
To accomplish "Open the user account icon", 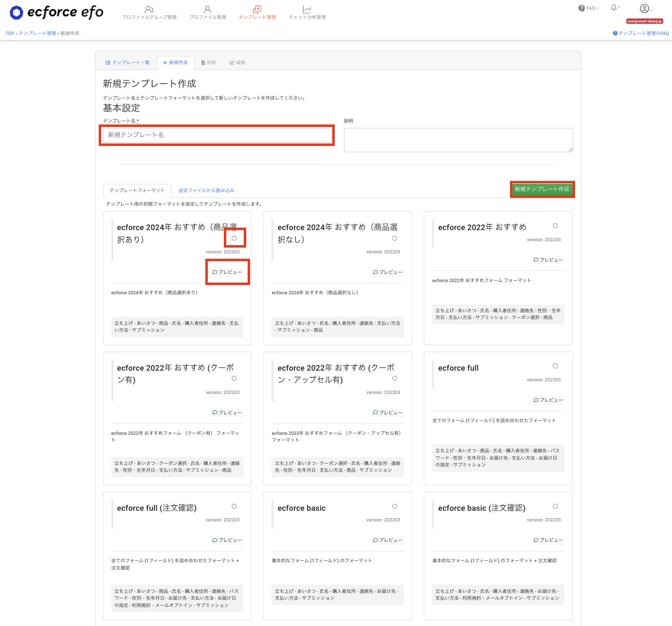I will (x=643, y=8).
